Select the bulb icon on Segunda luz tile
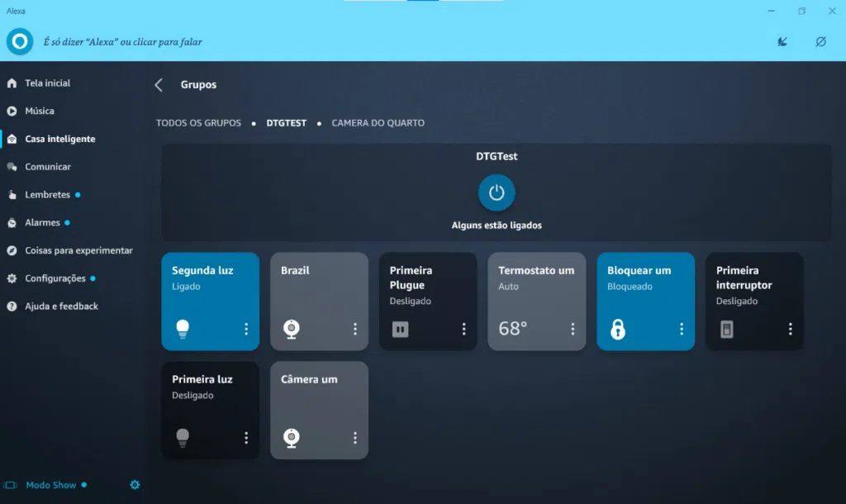846x504 pixels. [x=183, y=328]
